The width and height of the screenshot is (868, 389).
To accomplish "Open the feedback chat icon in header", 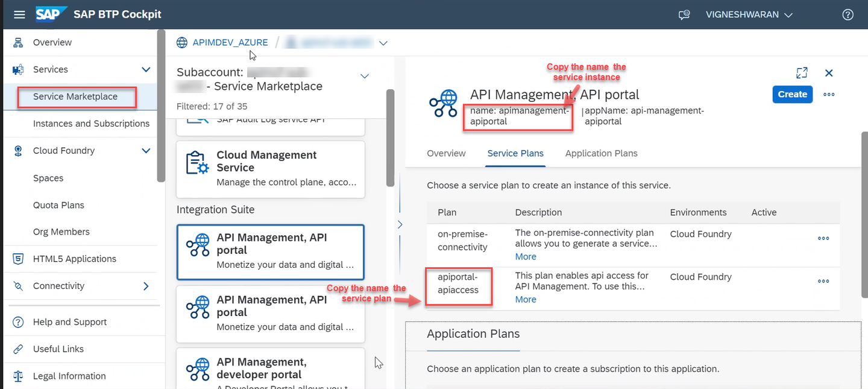I will coord(684,15).
